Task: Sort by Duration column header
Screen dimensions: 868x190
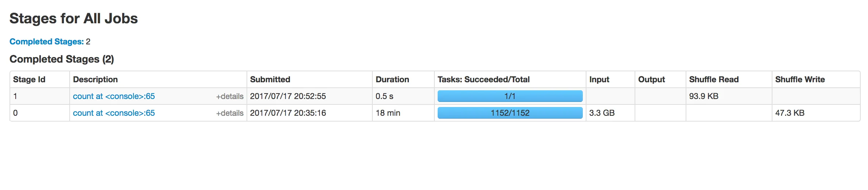Action: [392, 80]
